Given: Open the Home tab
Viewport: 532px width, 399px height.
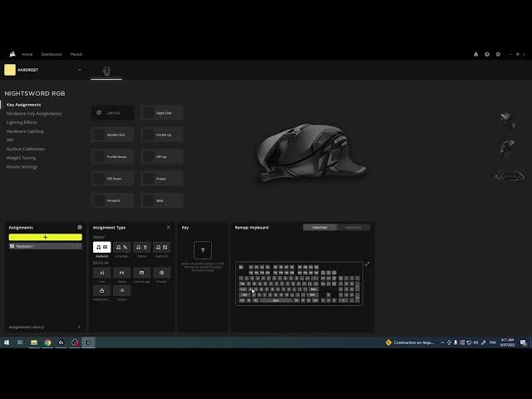Looking at the screenshot, I should tap(27, 54).
